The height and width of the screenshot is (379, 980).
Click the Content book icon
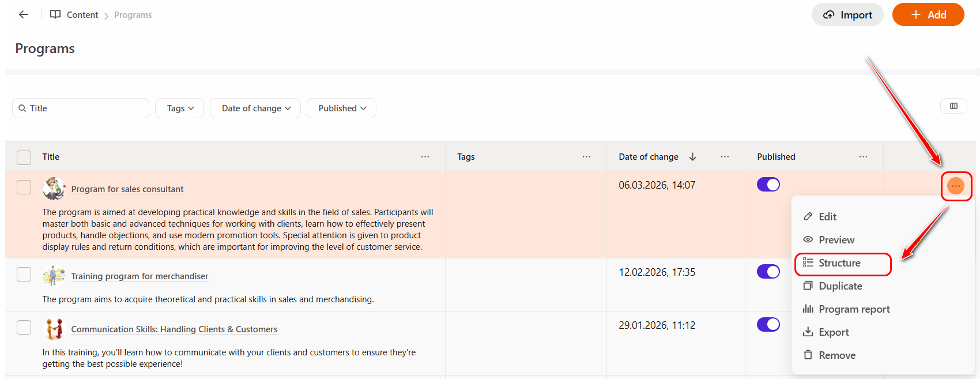coord(55,14)
